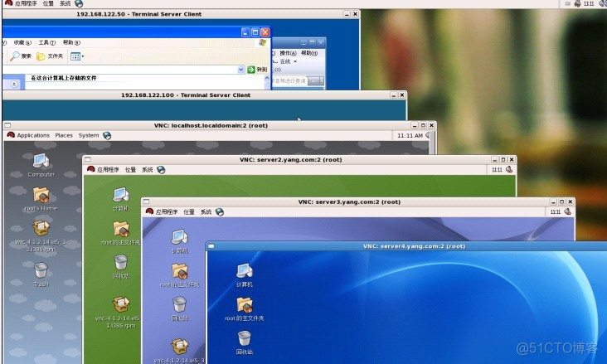
Task: Open 系统 menu on host top panel
Action: (x=63, y=4)
